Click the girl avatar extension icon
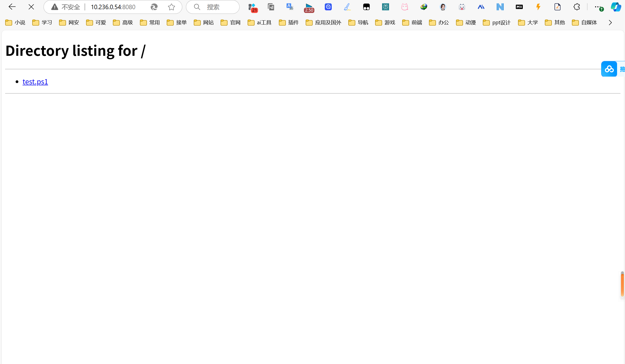Image resolution: width=625 pixels, height=364 pixels. click(x=443, y=7)
